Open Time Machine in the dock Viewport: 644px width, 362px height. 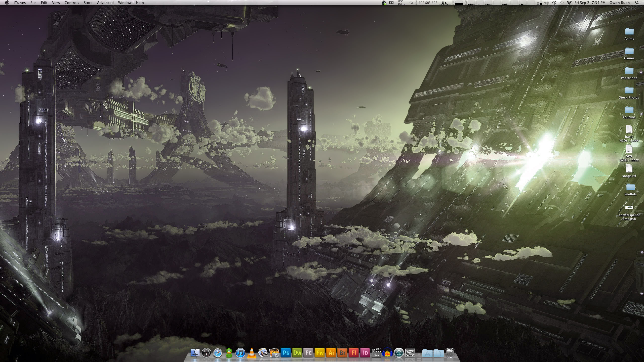click(399, 353)
